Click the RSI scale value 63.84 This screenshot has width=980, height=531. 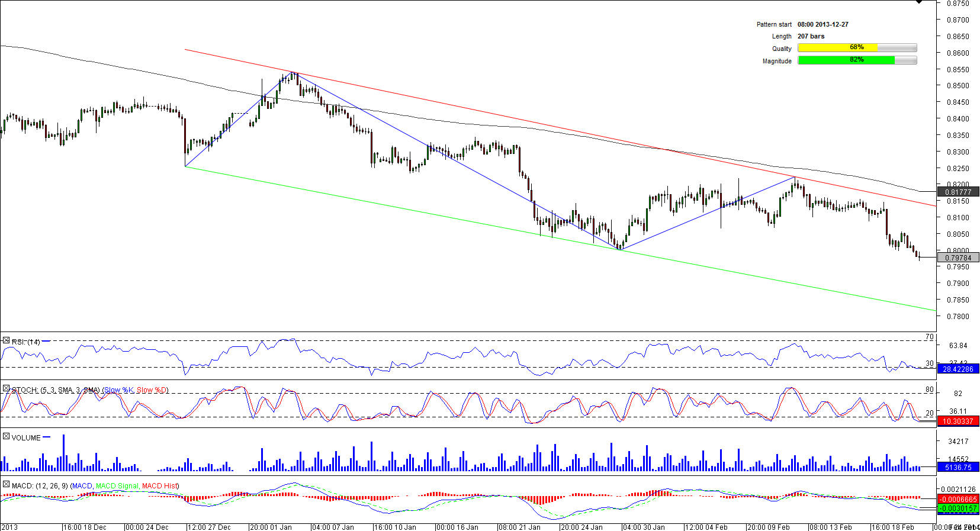coord(958,345)
